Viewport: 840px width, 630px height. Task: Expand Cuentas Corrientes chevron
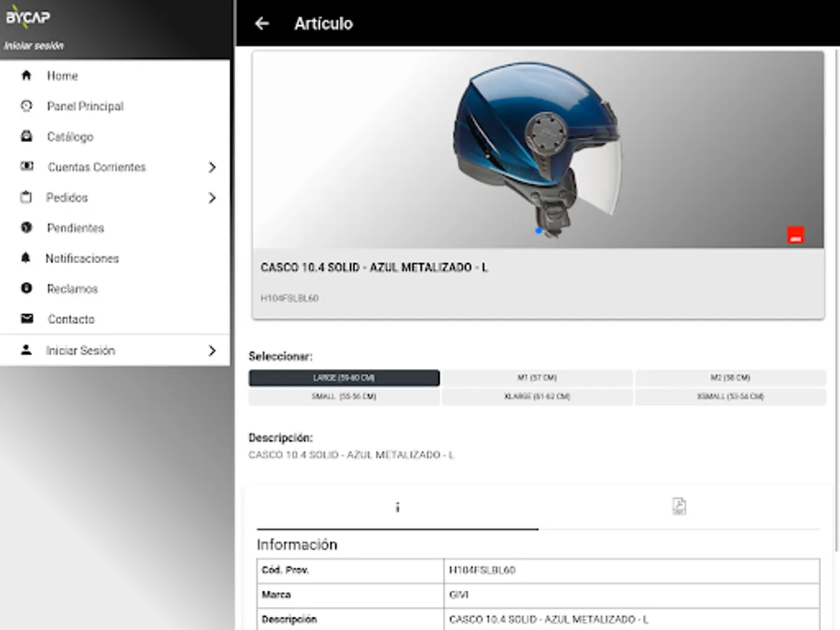(x=212, y=167)
